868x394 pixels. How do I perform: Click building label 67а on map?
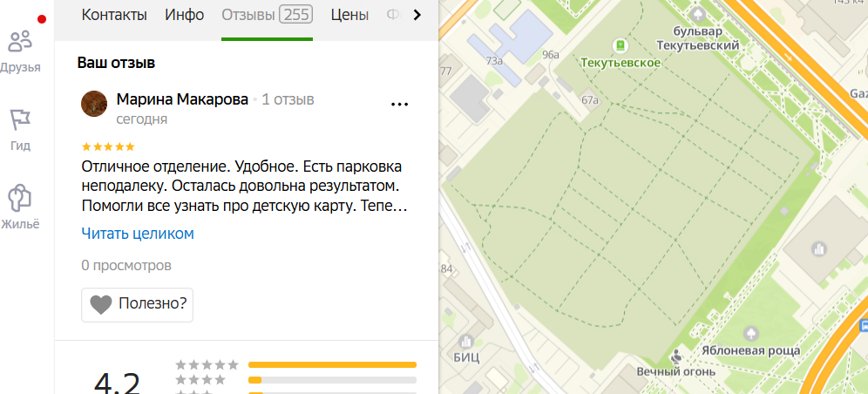point(590,100)
